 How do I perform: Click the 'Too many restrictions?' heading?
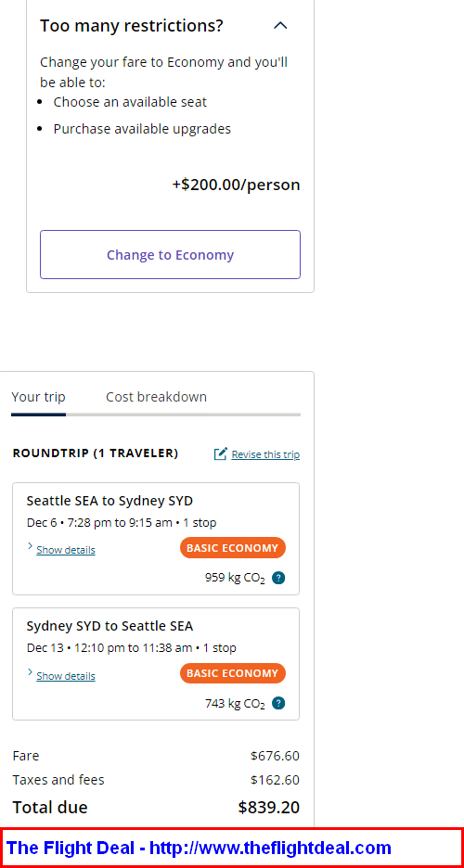click(131, 25)
